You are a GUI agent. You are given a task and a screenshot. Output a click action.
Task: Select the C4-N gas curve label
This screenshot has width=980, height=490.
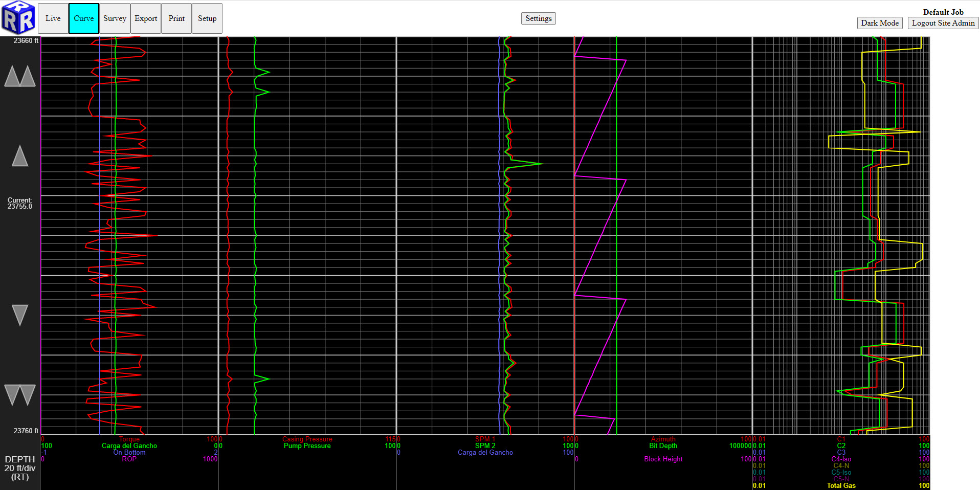click(841, 465)
